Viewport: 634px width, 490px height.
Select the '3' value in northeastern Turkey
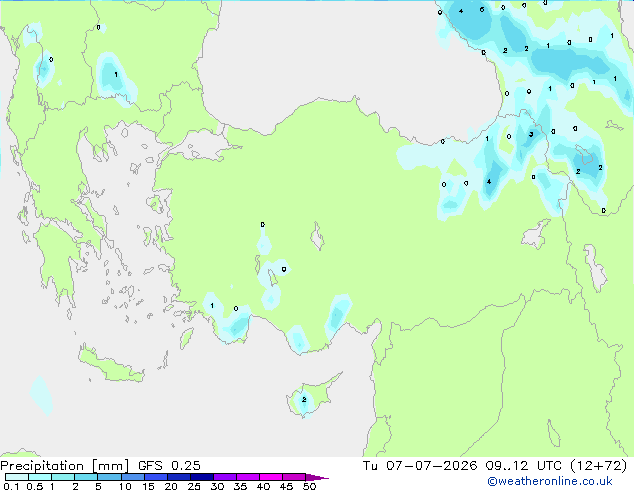[531, 134]
